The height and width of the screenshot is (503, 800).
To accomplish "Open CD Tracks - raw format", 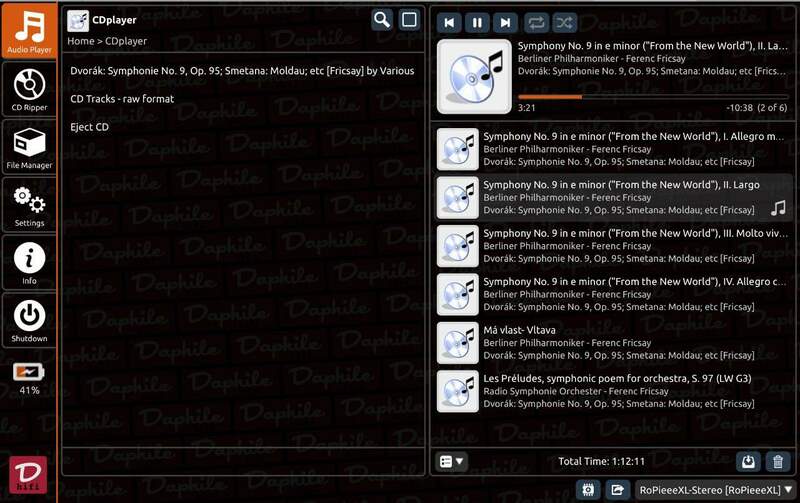I will pyautogui.click(x=122, y=99).
